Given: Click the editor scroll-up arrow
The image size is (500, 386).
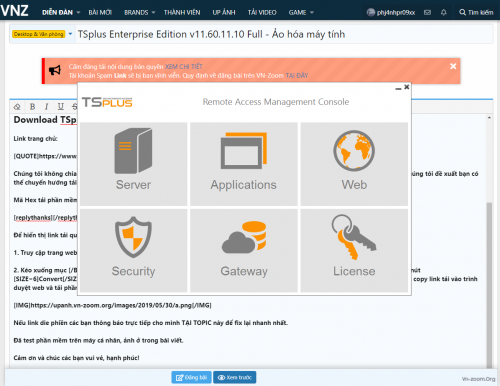Looking at the screenshot, I should pos(489,118).
